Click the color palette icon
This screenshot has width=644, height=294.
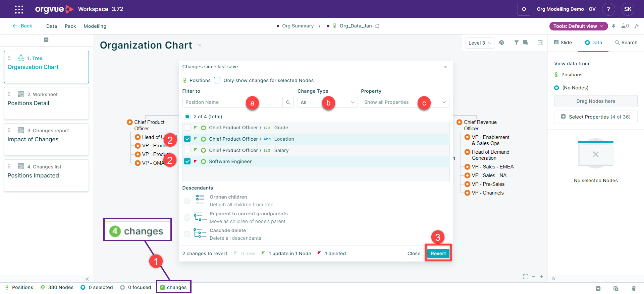point(501,43)
